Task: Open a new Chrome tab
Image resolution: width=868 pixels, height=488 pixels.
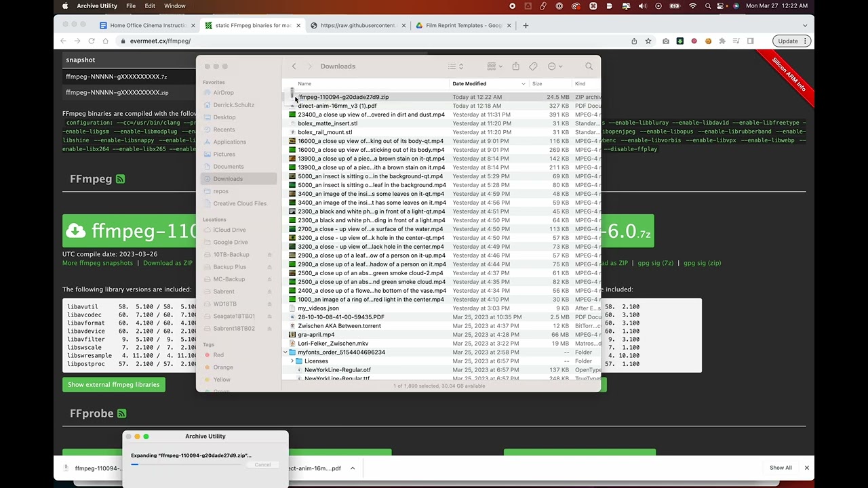Action: click(526, 26)
